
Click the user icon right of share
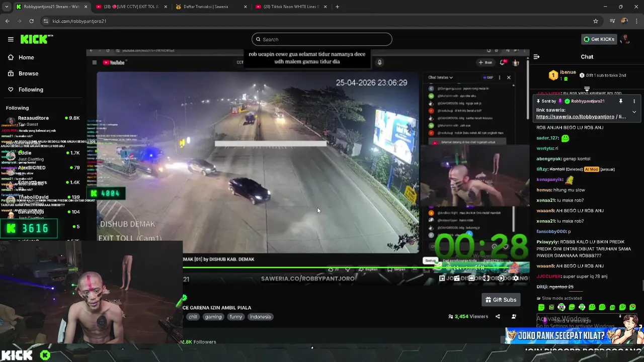coord(514,317)
